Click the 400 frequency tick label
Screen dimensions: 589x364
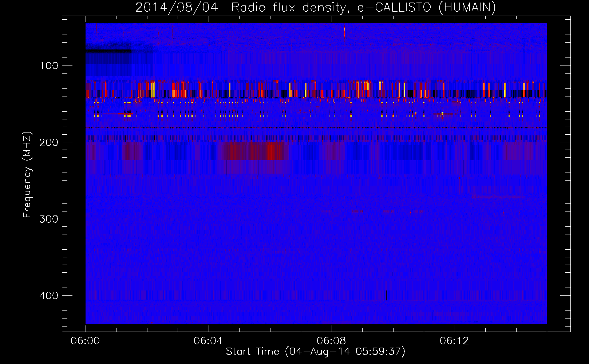[49, 296]
